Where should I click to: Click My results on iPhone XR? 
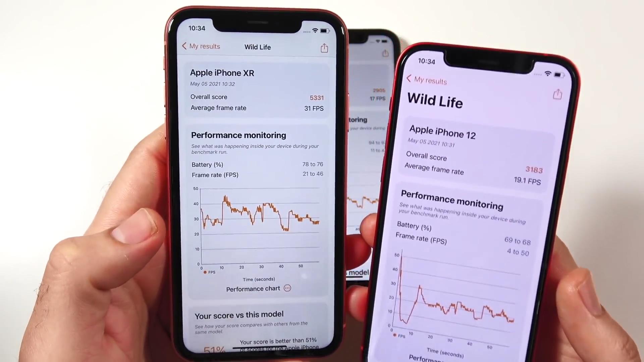click(x=201, y=46)
